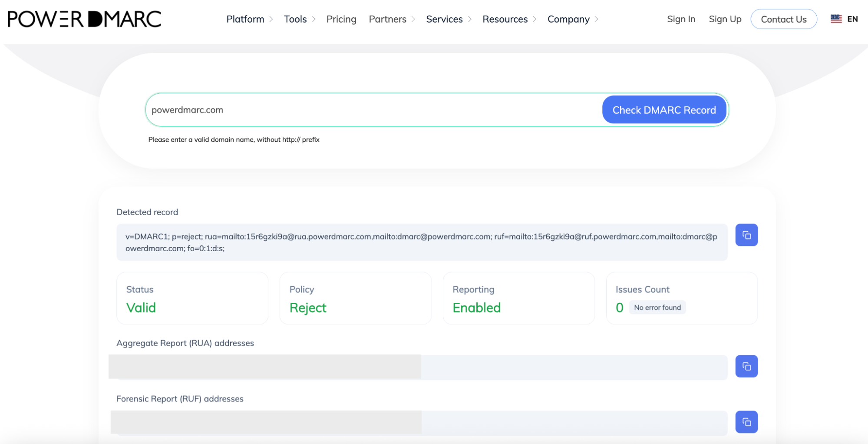
Task: Click the 'No error found' badge
Action: click(x=657, y=308)
